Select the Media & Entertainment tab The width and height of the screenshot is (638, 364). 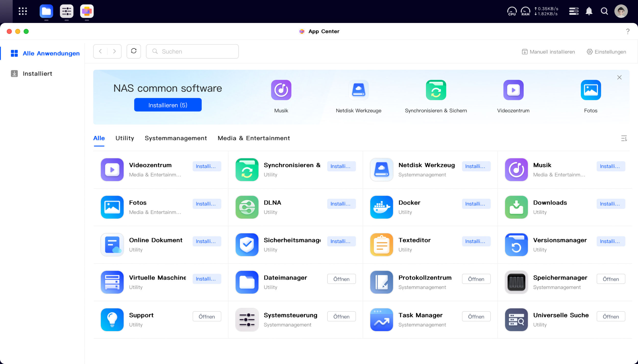pos(254,138)
